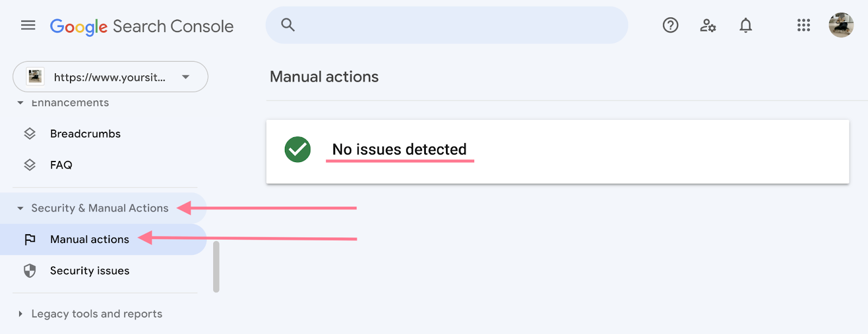Open Security issues from the sidebar
This screenshot has width=868, height=334.
click(x=90, y=271)
